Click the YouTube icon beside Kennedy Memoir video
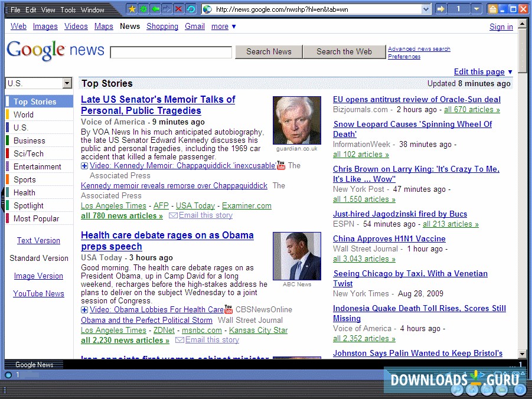Screen dimensions: 532x399 (281, 165)
